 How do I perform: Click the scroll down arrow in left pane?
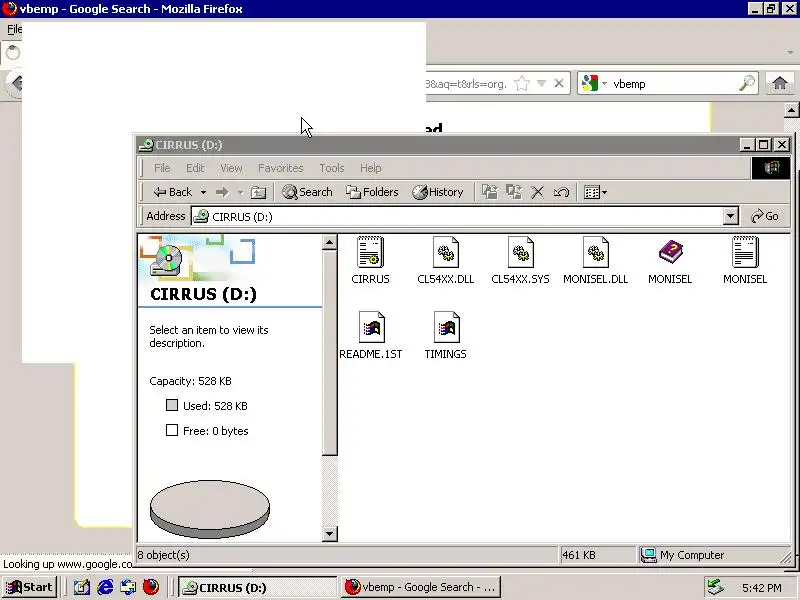pos(330,534)
